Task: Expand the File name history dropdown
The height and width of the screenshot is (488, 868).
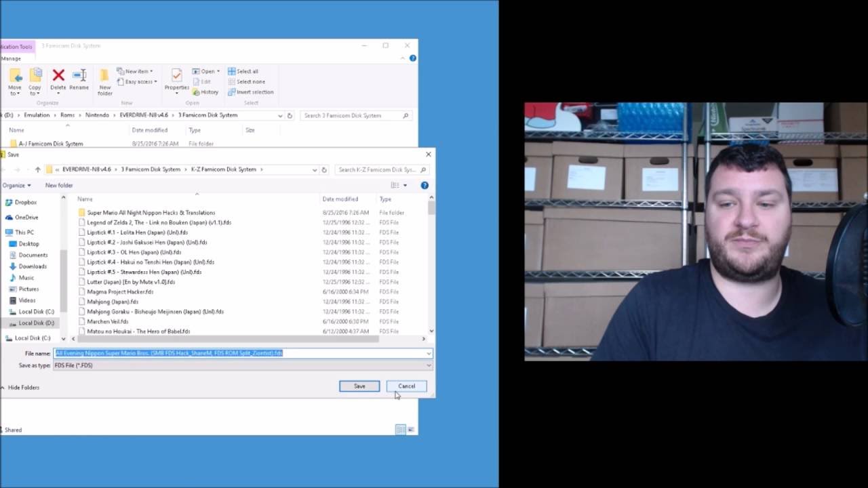Action: pyautogui.click(x=429, y=353)
